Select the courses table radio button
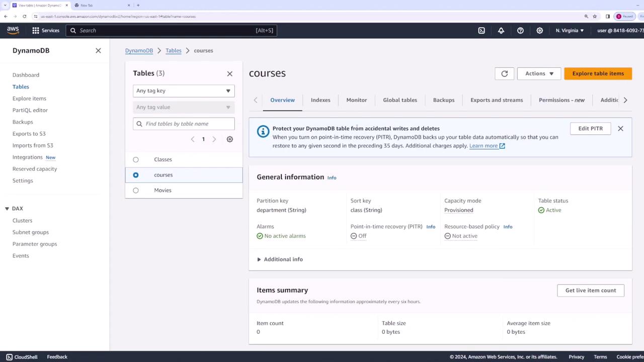The image size is (644, 362). pyautogui.click(x=136, y=175)
